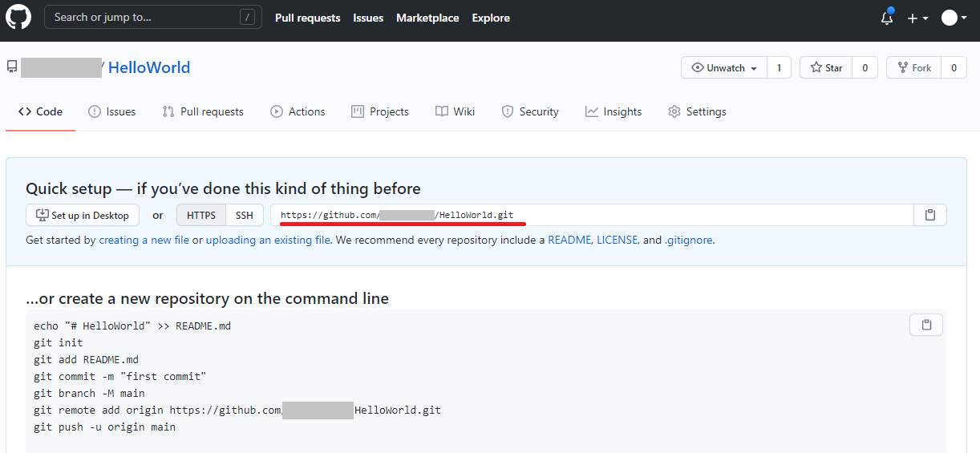Open the .gitignore link

tap(688, 240)
